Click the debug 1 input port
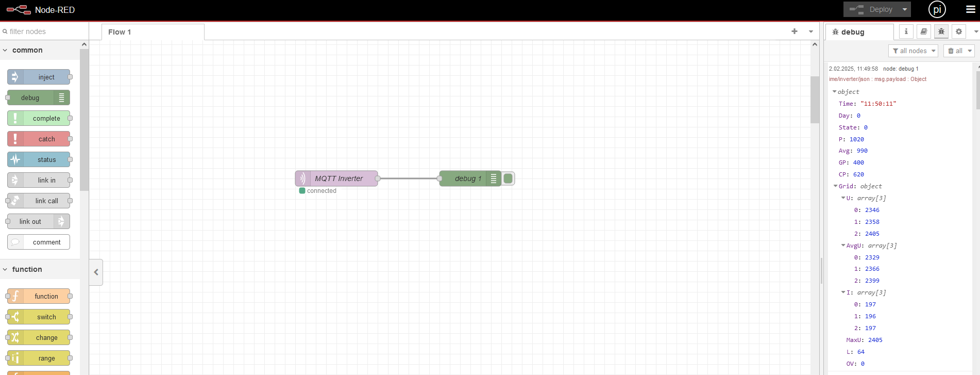 pos(440,178)
